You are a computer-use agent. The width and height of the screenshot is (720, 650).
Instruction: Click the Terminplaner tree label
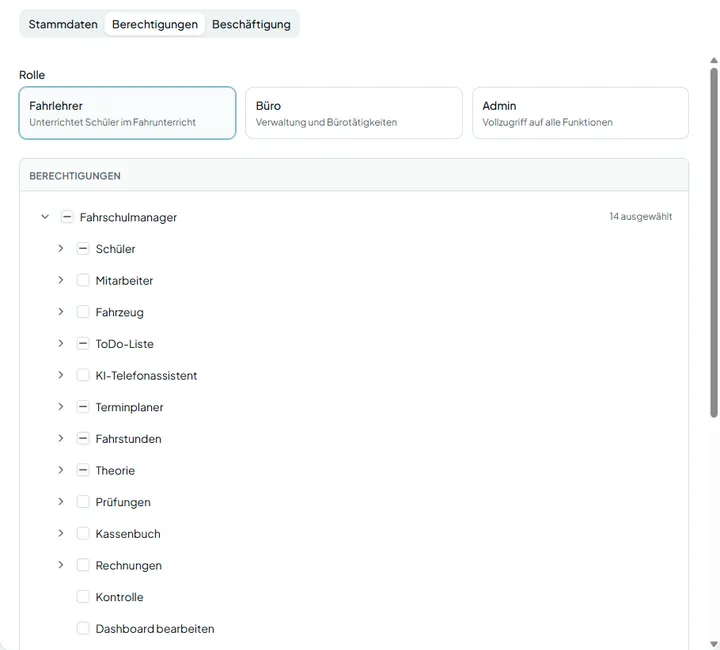tap(129, 407)
